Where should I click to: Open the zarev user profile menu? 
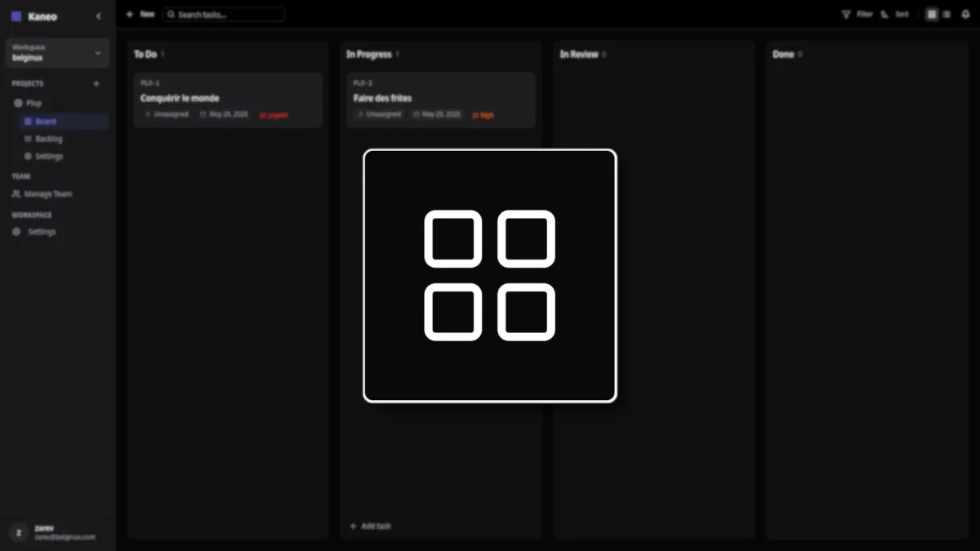click(x=57, y=532)
